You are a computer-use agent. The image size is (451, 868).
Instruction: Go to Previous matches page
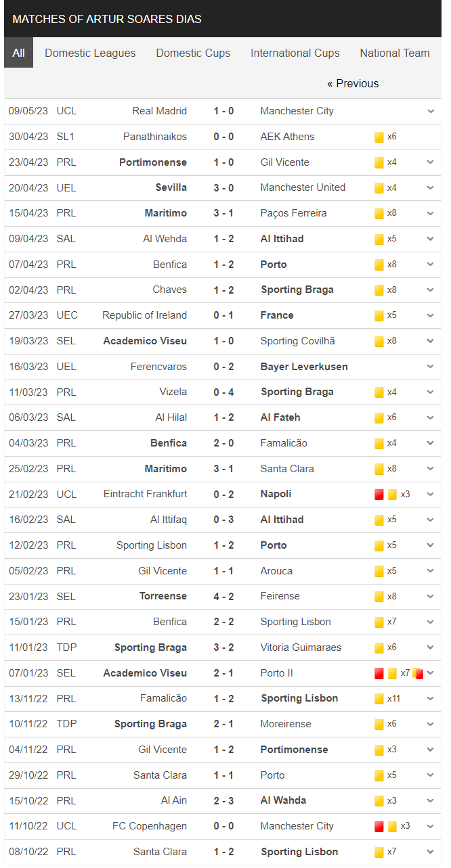pyautogui.click(x=353, y=84)
